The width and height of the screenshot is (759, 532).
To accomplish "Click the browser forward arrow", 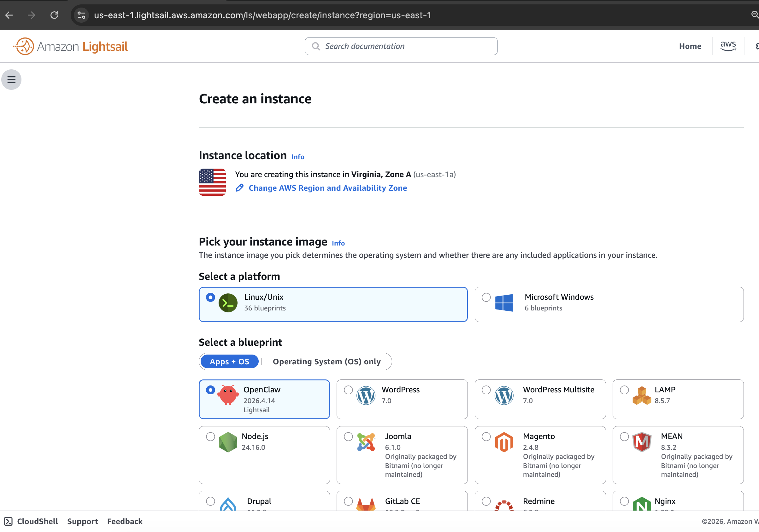I will tap(32, 15).
